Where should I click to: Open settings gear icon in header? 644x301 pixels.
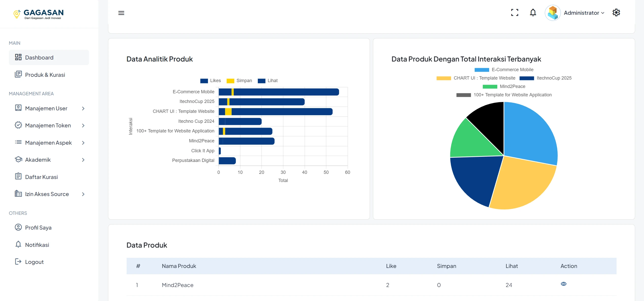[x=616, y=12]
